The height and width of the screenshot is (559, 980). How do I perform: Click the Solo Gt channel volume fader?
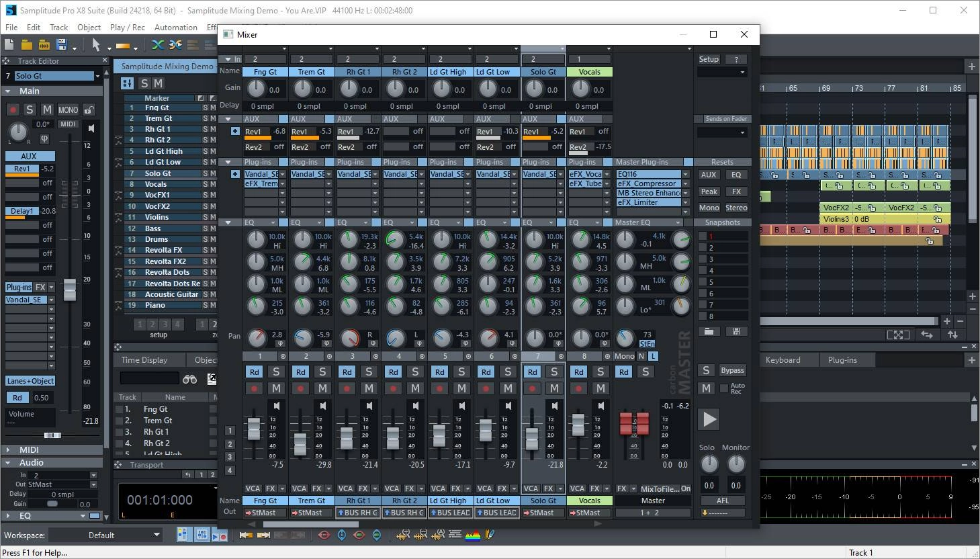coord(531,438)
